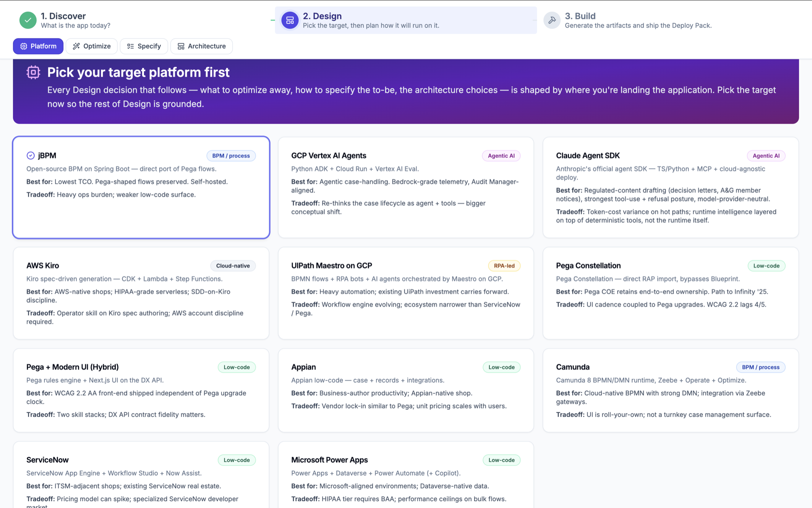This screenshot has width=812, height=508.
Task: Click Agentic AI badge on Claude Agent SDK
Action: click(x=766, y=156)
